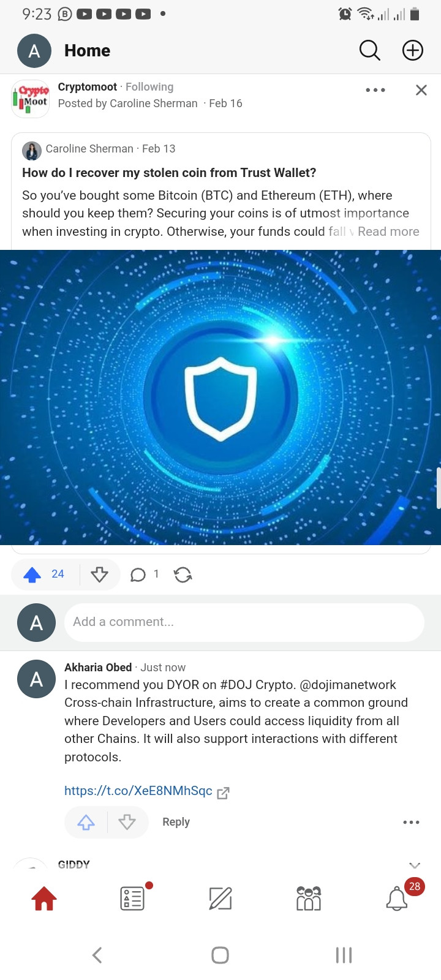The height and width of the screenshot is (980, 441).
Task: Open the write answer pencil icon
Action: pyautogui.click(x=221, y=899)
